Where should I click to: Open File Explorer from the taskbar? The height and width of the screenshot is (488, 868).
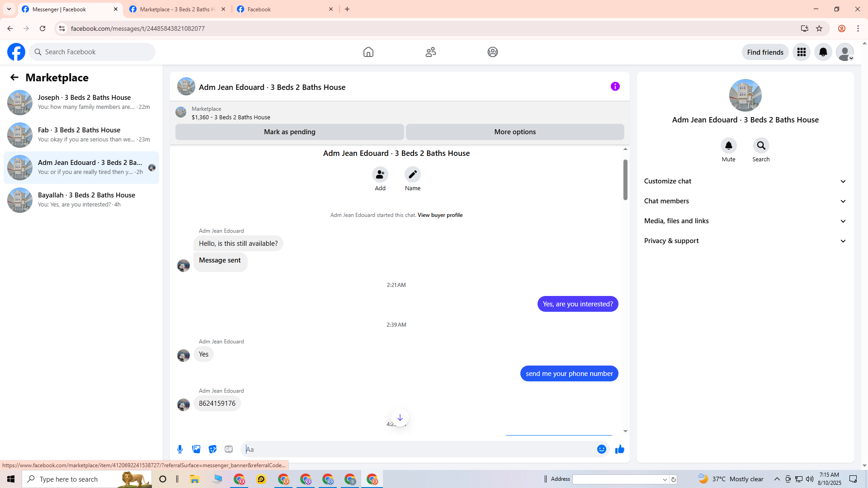[x=194, y=479]
